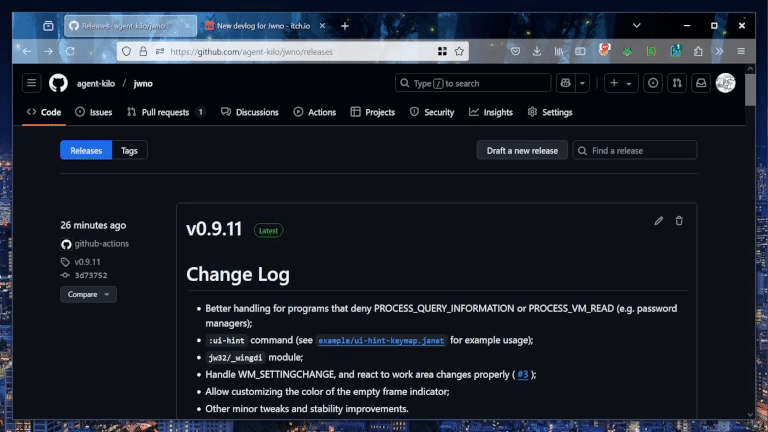Expand the Compare dropdown
This screenshot has height=432, width=768.
coord(88,294)
